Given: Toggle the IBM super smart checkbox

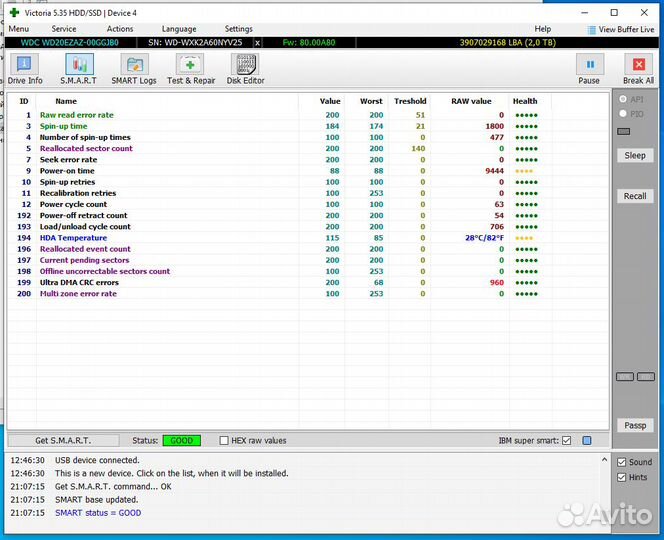Looking at the screenshot, I should tap(567, 440).
